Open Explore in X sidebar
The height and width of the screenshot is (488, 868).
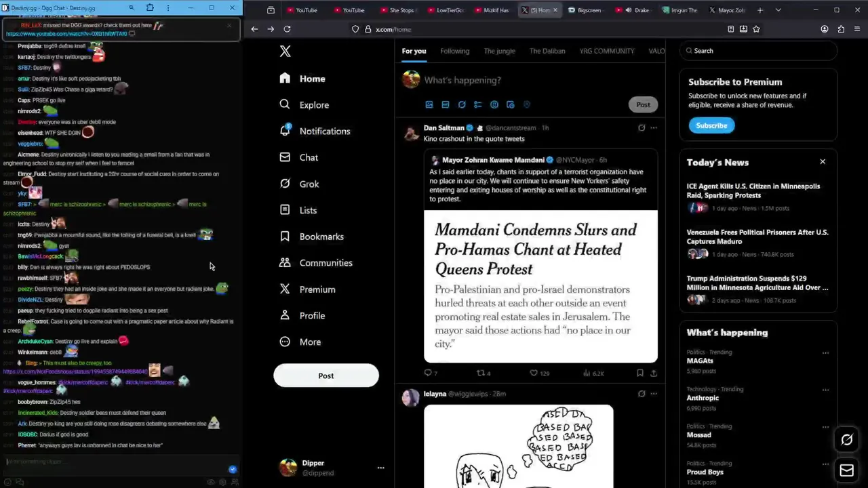tap(304, 105)
